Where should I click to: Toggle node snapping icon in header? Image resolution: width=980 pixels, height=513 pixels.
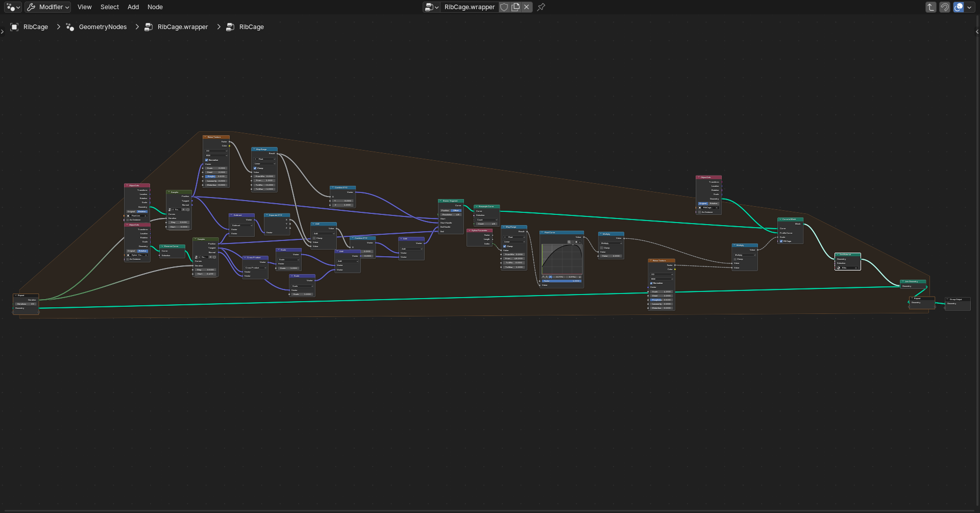click(945, 7)
